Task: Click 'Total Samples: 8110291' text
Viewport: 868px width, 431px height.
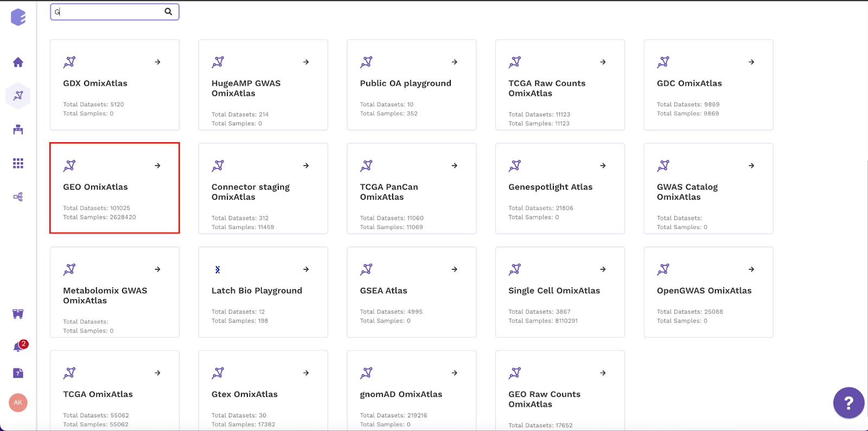Action: pyautogui.click(x=543, y=321)
